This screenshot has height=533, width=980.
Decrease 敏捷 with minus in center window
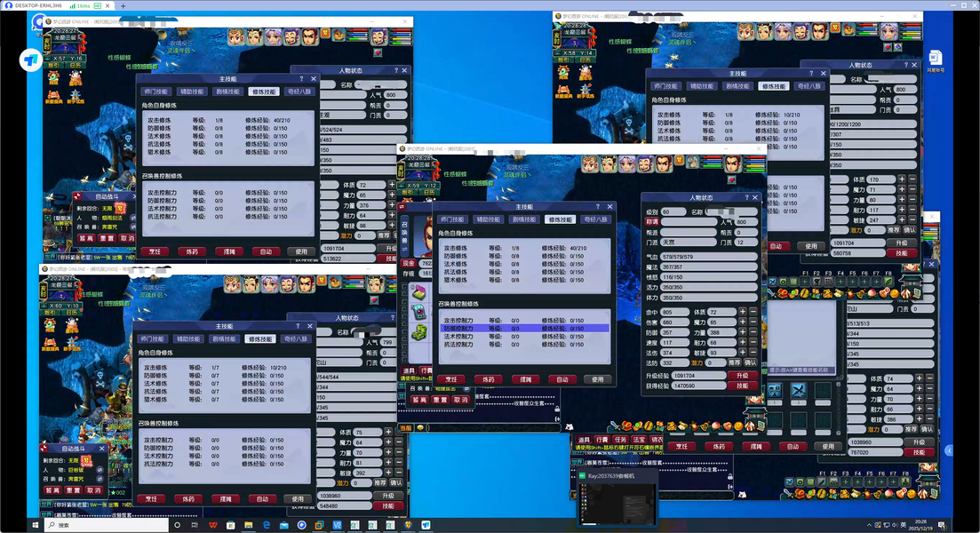[753, 353]
